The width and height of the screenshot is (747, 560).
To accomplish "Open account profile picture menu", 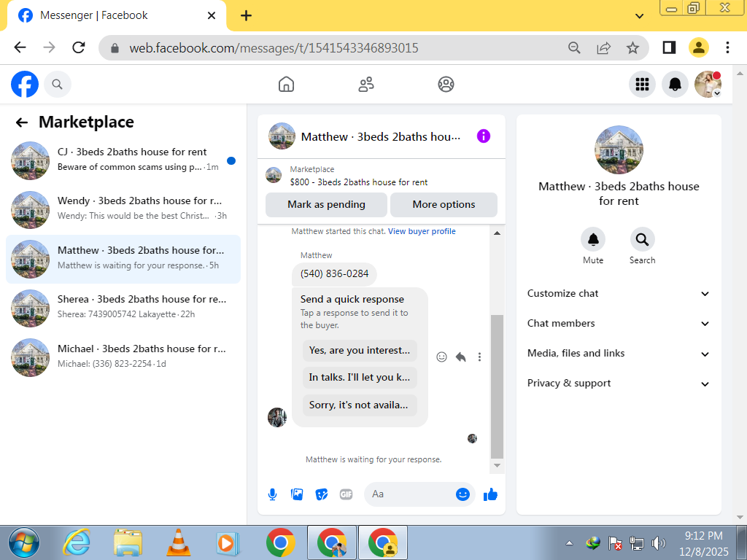I will tap(708, 85).
